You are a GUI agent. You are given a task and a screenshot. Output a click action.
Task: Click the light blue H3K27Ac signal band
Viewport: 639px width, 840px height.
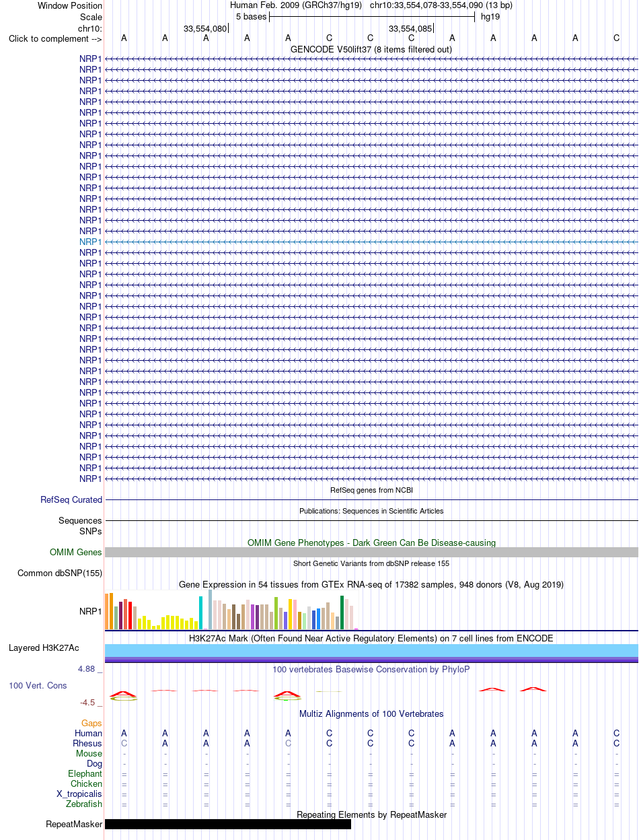(371, 650)
